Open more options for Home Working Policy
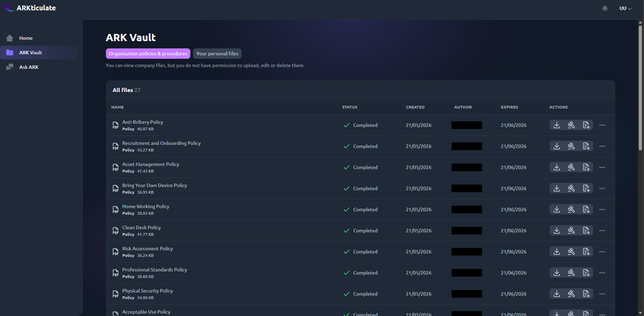 point(602,210)
